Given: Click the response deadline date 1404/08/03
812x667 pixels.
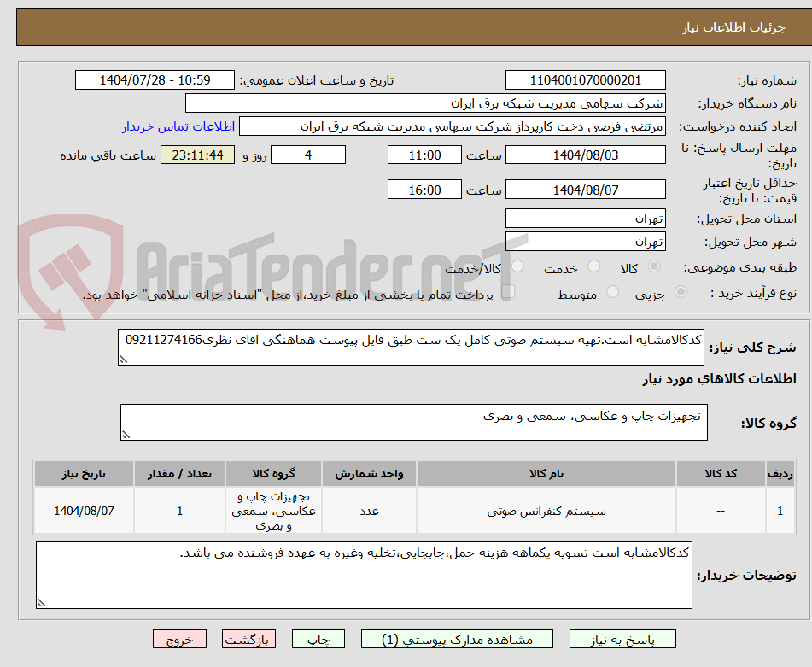Looking at the screenshot, I should point(586,155).
